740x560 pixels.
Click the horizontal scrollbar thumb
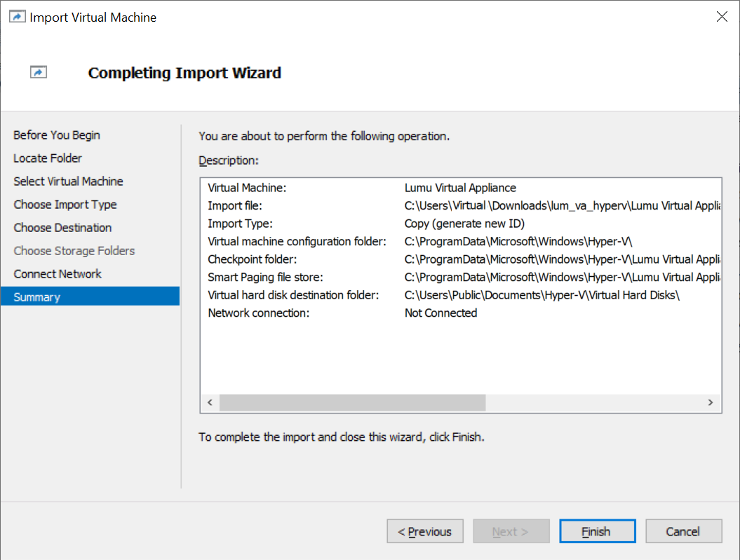click(x=352, y=402)
